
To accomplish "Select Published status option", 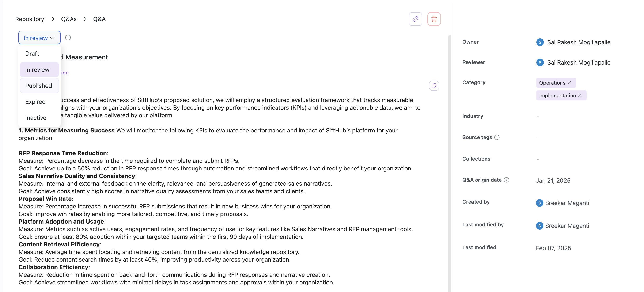I will click(x=39, y=86).
